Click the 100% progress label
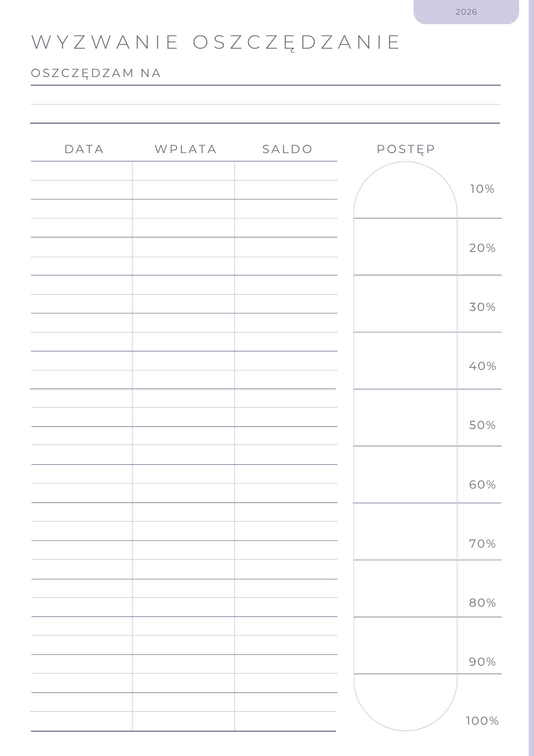Image resolution: width=534 pixels, height=756 pixels. 482,721
